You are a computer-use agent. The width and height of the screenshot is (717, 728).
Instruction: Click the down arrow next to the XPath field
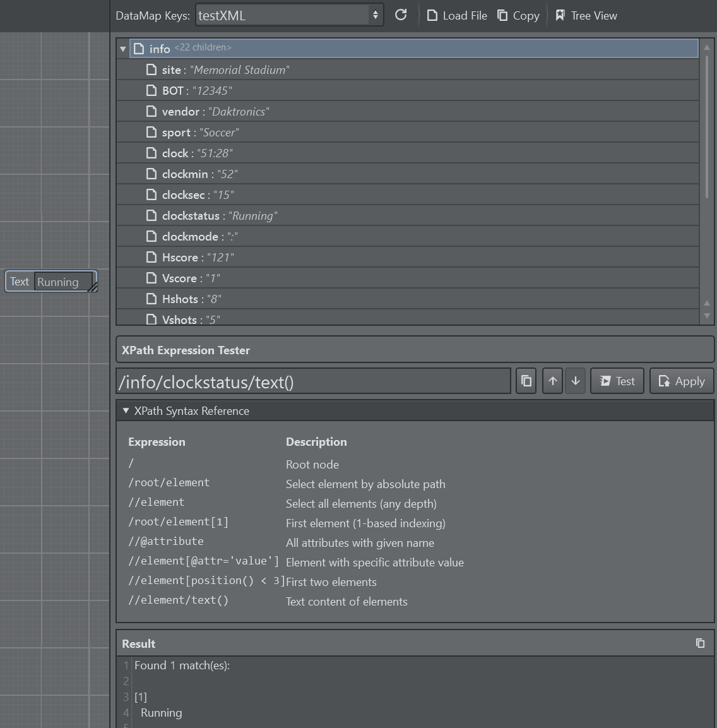tap(576, 381)
